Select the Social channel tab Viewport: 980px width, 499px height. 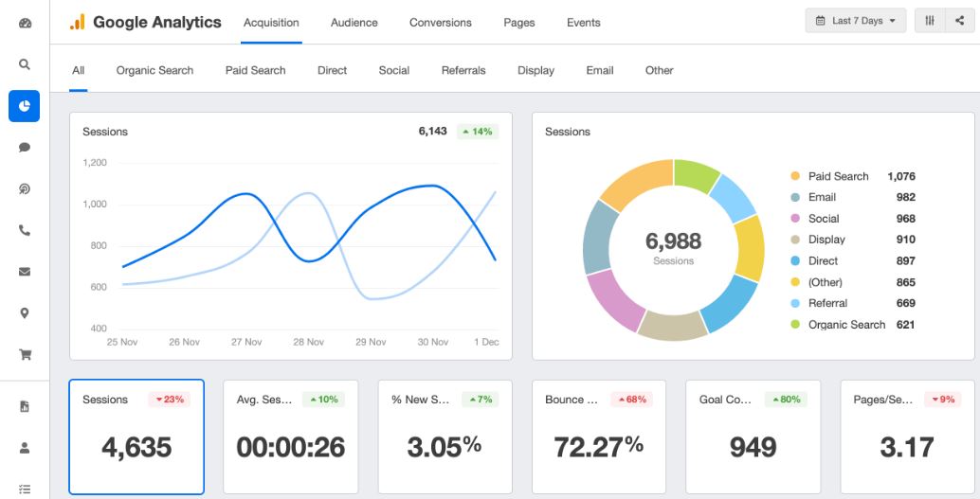394,71
